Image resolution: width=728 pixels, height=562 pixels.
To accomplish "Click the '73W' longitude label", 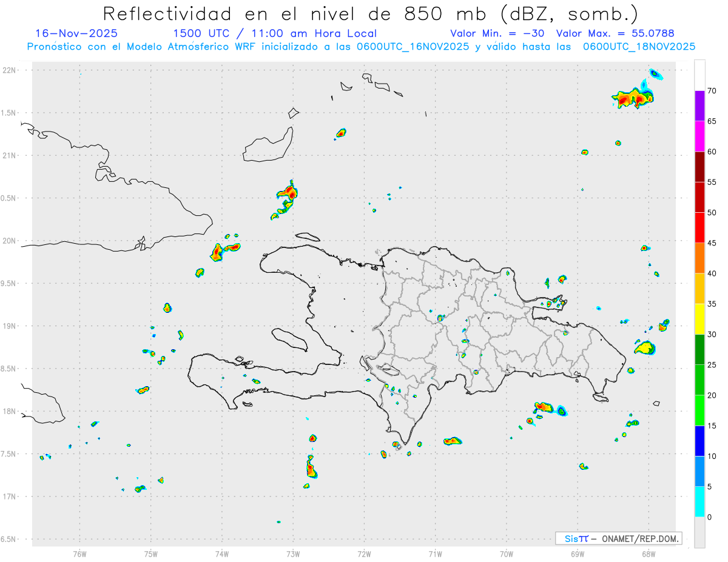I will pyautogui.click(x=293, y=554).
